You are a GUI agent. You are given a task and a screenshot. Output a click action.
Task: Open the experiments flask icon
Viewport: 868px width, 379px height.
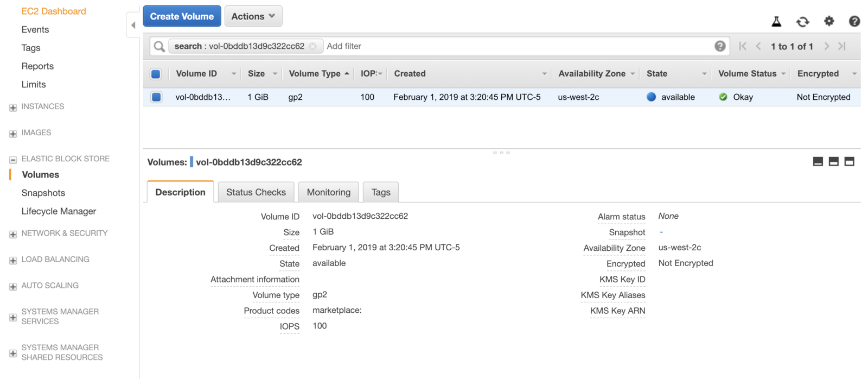(776, 22)
